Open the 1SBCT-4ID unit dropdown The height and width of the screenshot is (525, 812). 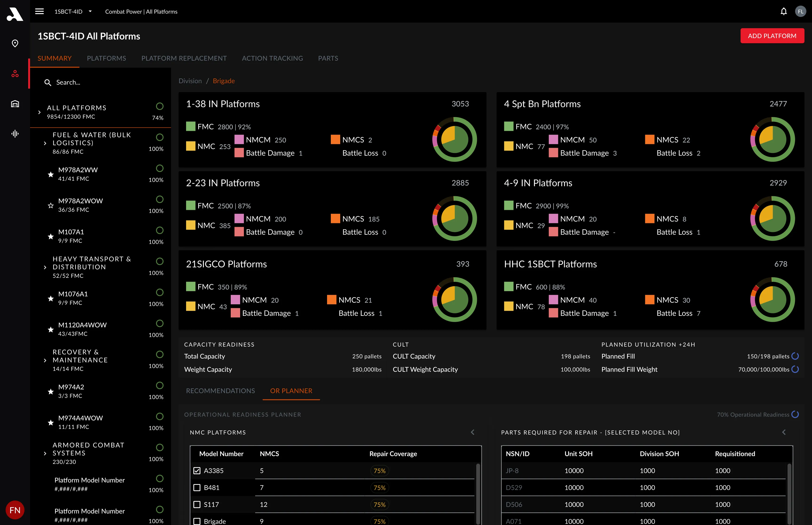coord(73,11)
